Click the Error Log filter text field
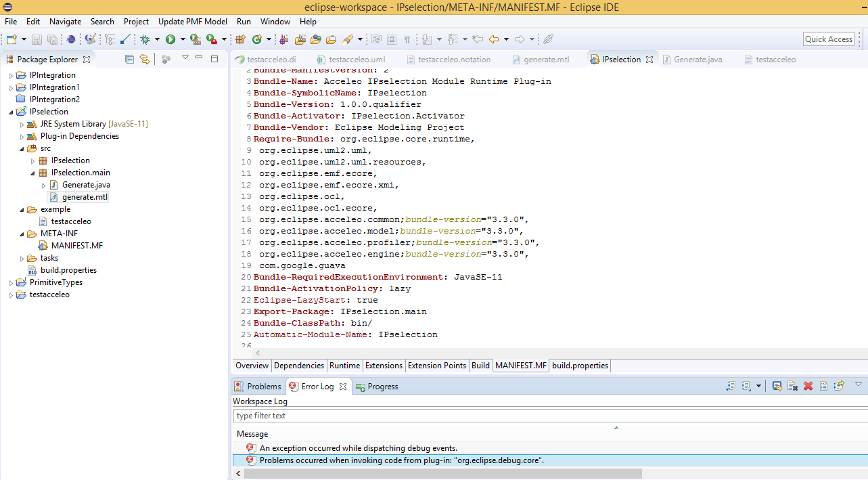868x480 pixels. tap(551, 416)
